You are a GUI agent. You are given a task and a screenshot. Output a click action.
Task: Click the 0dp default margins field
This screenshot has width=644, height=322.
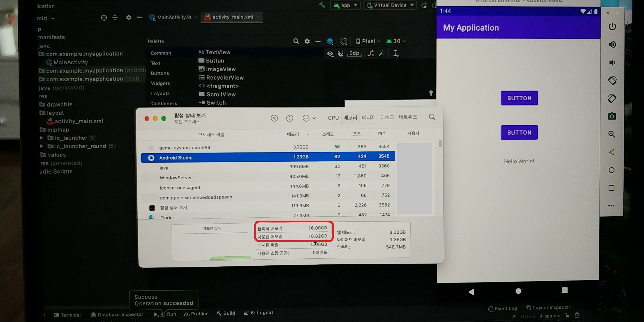click(354, 53)
